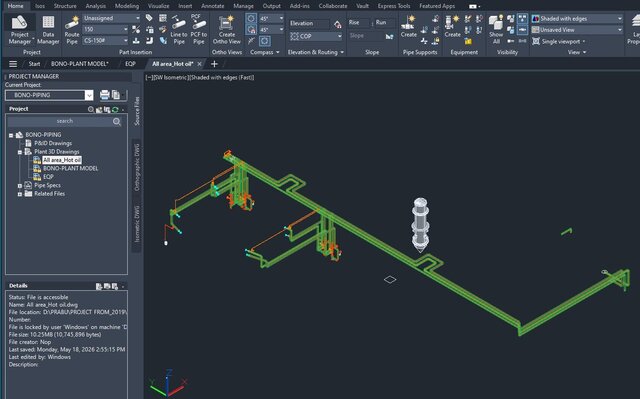Click the Rise input field
This screenshot has width=640, height=399.
coord(358,23)
